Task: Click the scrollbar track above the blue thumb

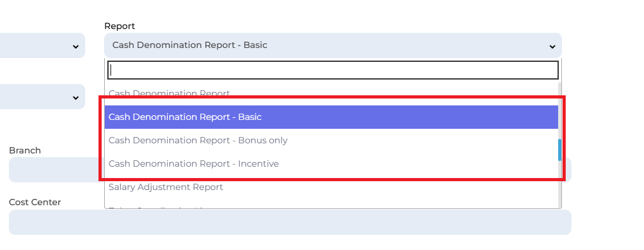Action: [559, 110]
